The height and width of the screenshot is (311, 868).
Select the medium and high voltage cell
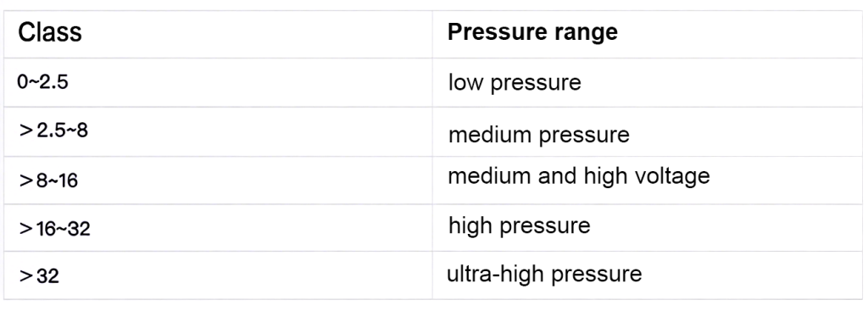click(647, 180)
